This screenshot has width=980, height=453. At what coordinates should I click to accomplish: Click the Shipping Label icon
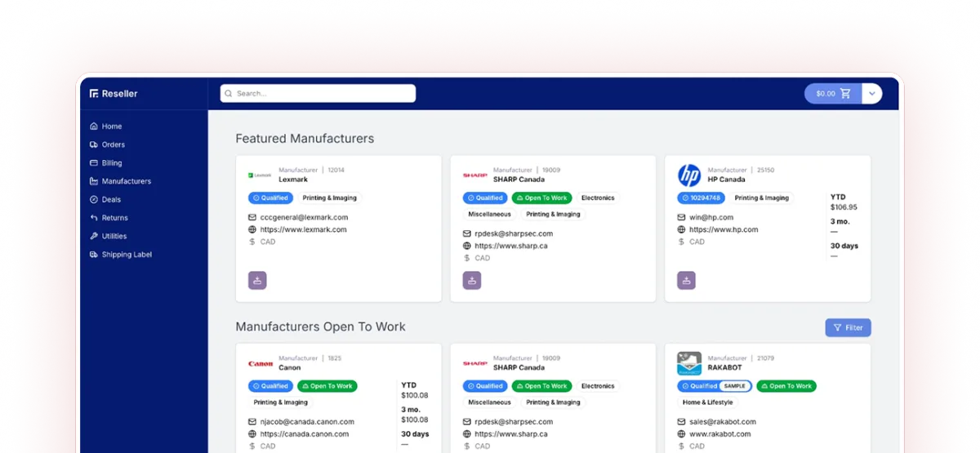pyautogui.click(x=94, y=255)
